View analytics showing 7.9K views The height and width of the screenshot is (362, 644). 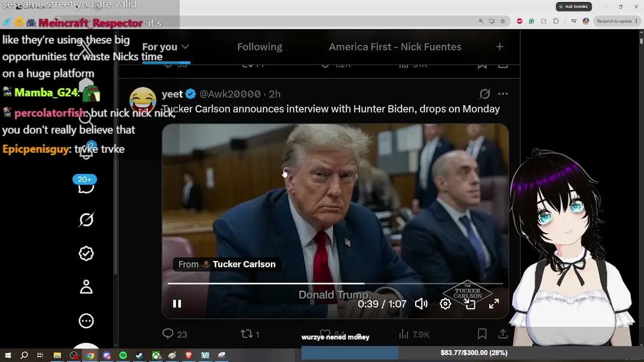pos(414,334)
